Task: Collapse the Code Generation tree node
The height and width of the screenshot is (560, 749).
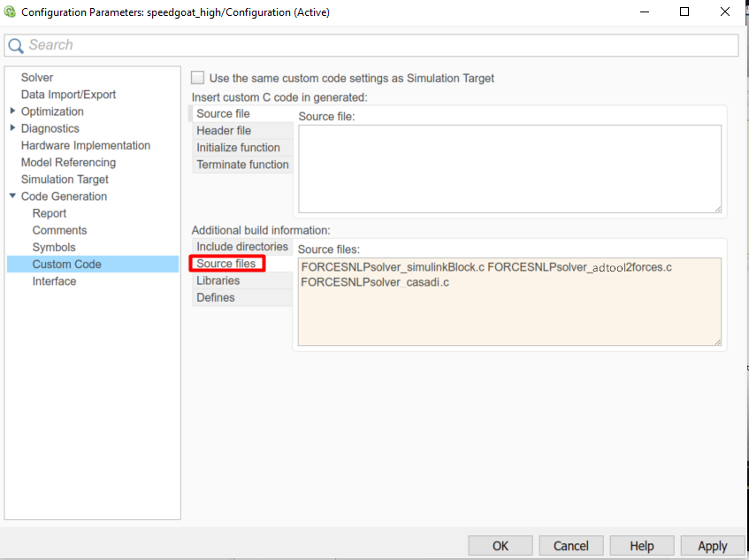Action: pos(12,196)
